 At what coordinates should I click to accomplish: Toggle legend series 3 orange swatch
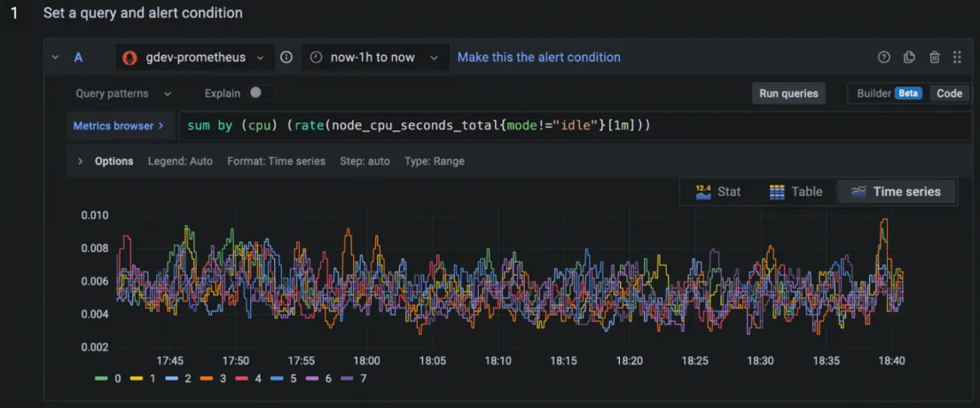click(x=207, y=379)
